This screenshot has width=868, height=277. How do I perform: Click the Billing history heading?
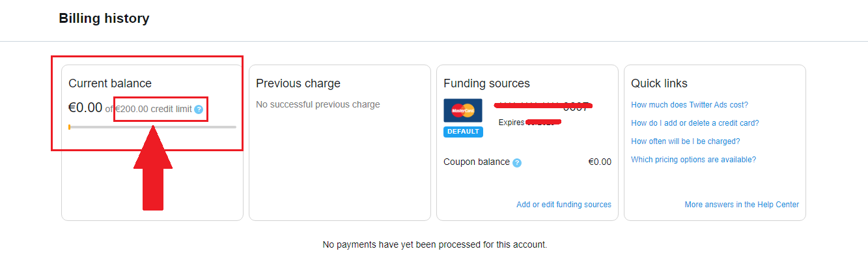[x=104, y=18]
